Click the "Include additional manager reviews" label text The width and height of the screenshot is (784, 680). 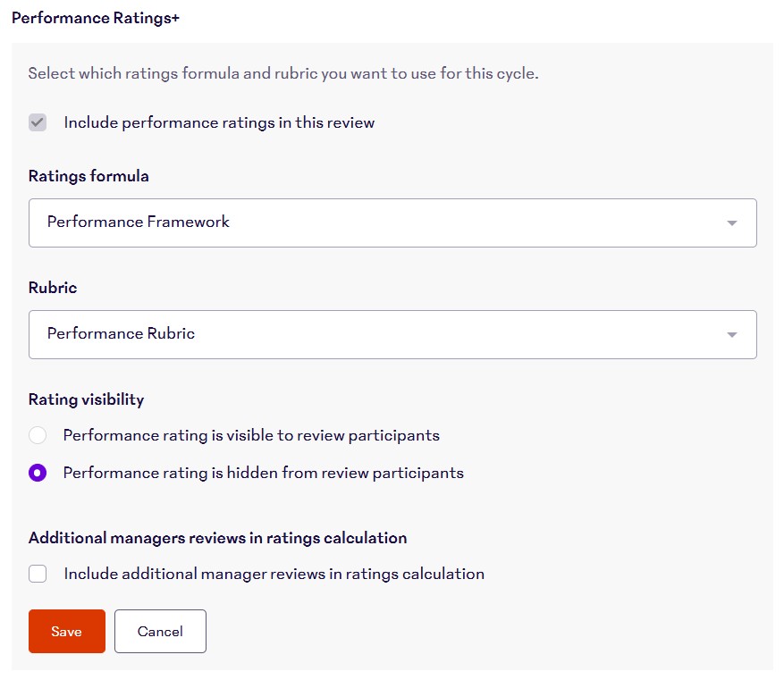click(274, 574)
